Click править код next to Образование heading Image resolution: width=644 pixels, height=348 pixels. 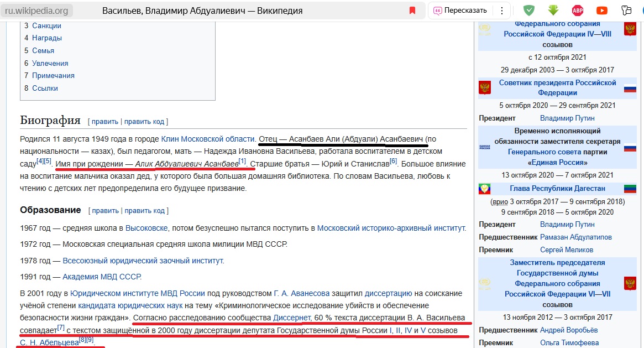click(x=145, y=211)
